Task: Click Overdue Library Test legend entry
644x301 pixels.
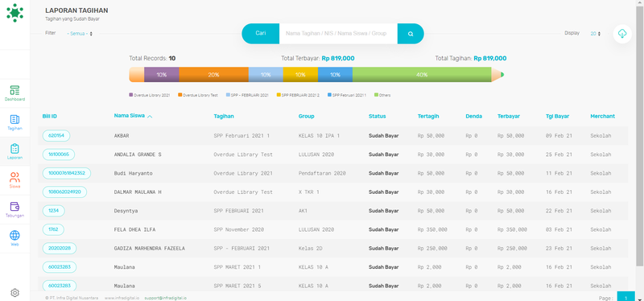Action: click(x=198, y=95)
